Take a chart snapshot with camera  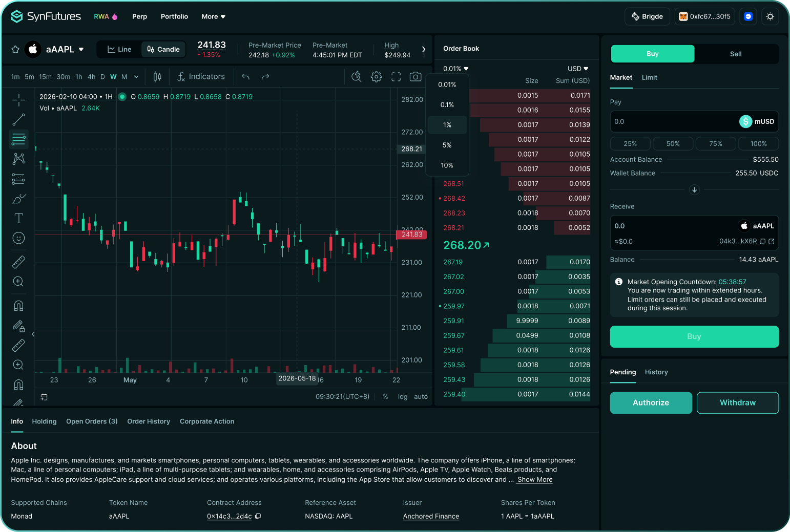click(x=415, y=77)
